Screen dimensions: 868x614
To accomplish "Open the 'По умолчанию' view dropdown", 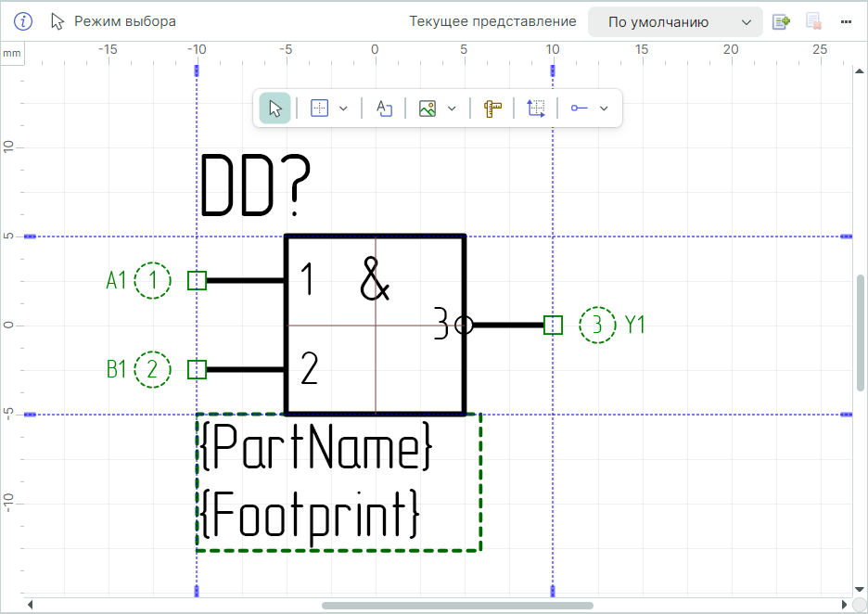I will (675, 21).
